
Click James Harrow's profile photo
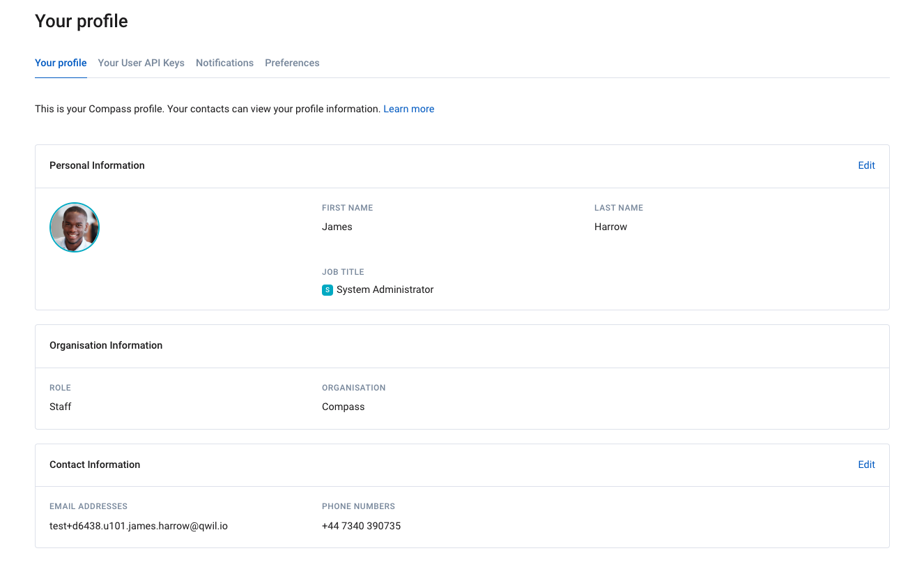tap(74, 227)
